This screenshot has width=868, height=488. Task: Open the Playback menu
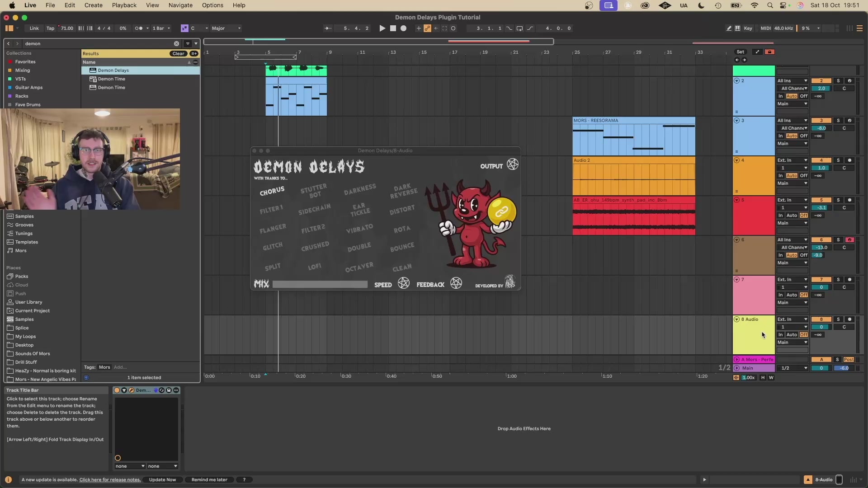[x=124, y=5]
